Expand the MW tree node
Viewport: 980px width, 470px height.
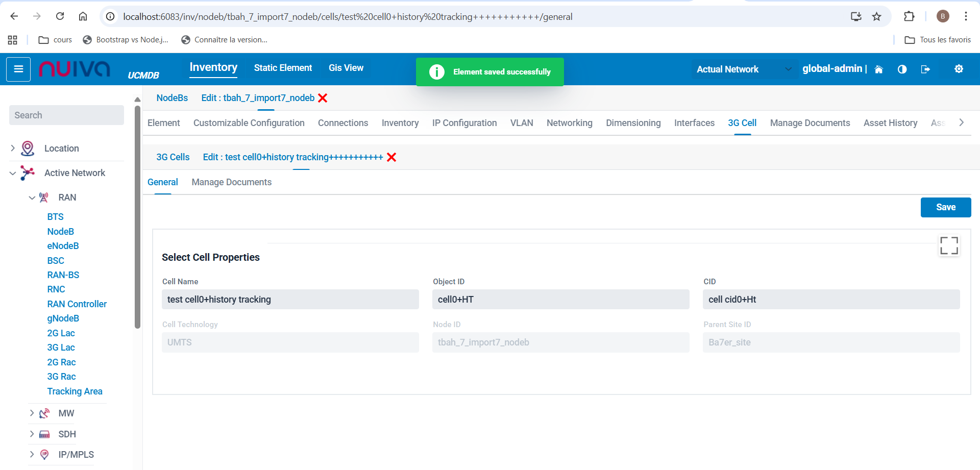click(x=32, y=413)
